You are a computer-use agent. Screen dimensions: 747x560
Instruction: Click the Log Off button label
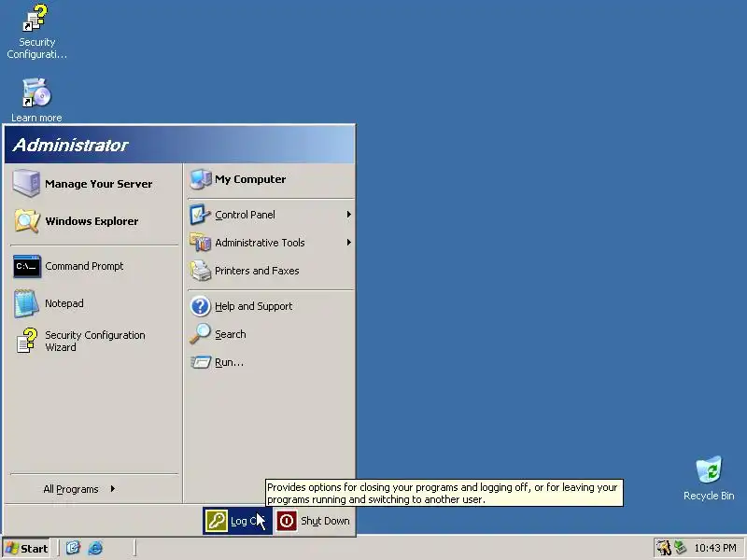point(247,521)
